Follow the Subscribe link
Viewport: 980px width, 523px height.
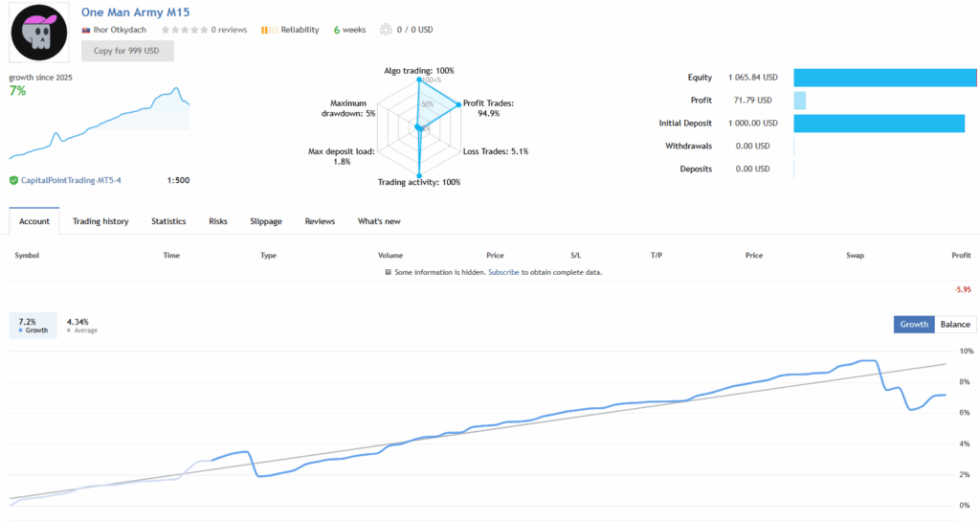point(504,272)
